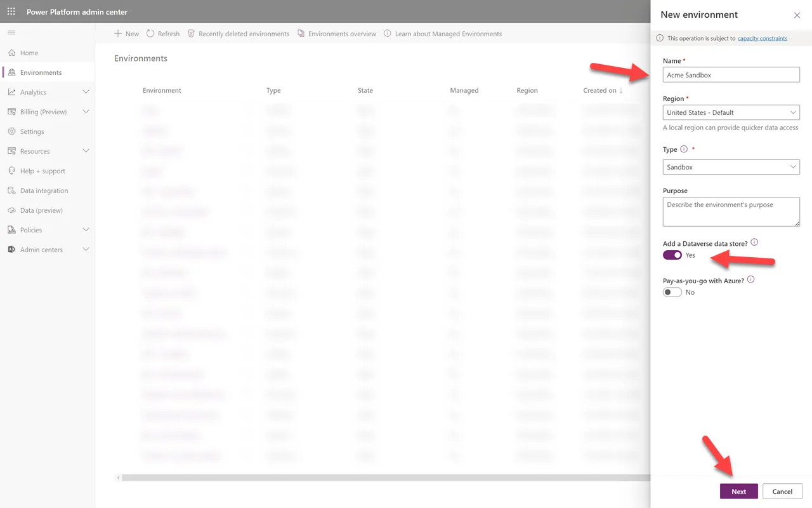
Task: Click the Pay-as-you-go with Azure info icon
Action: point(751,279)
